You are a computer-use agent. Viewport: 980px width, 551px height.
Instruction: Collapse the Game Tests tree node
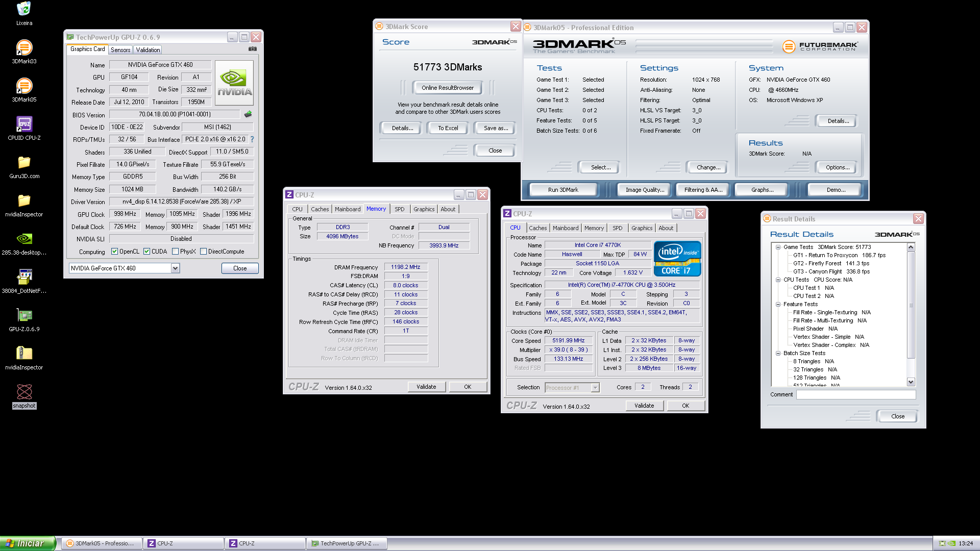click(778, 247)
